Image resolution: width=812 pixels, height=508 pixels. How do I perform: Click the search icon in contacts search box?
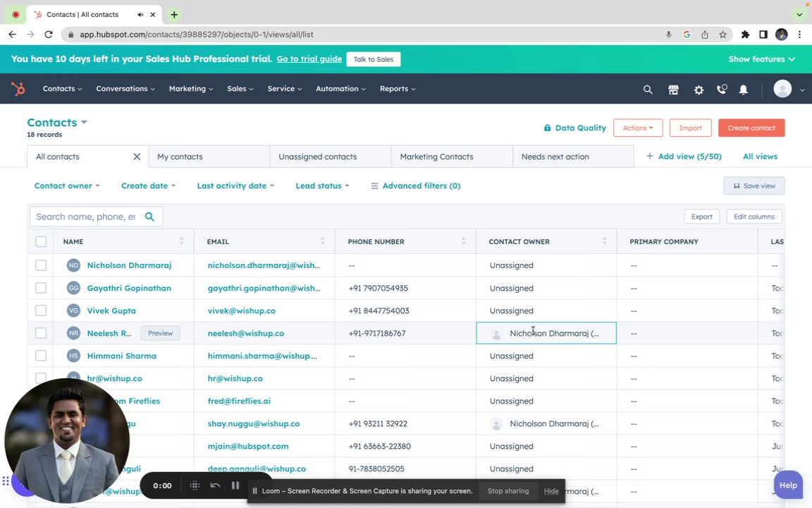coord(149,217)
